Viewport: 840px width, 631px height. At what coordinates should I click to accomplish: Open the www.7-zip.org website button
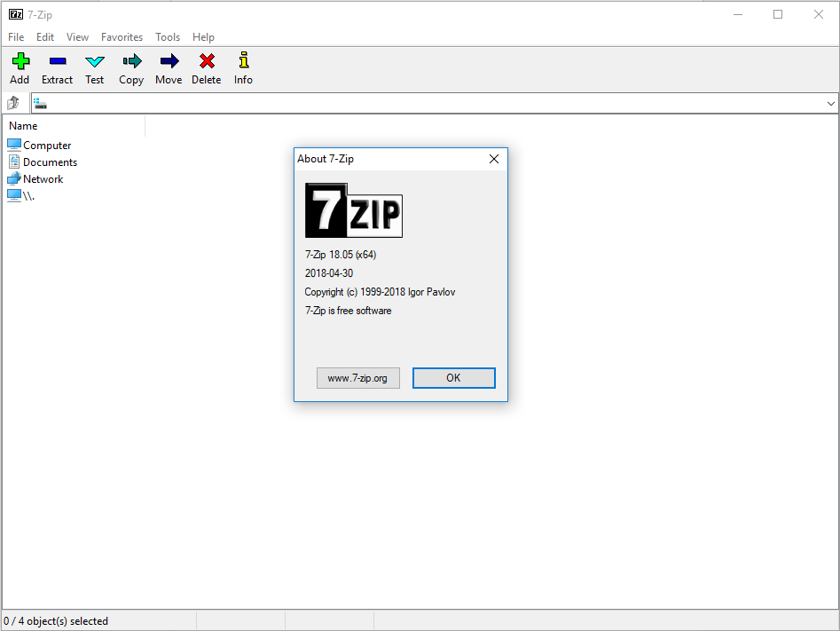[x=357, y=378]
